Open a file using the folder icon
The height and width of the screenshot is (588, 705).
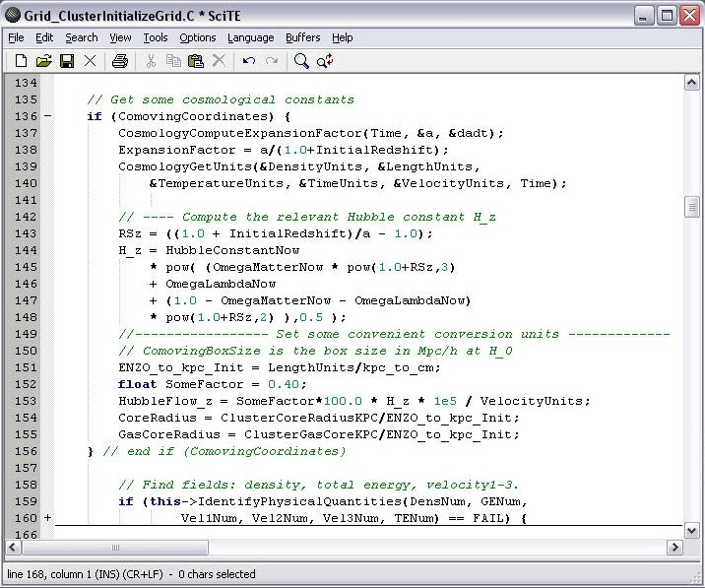[43, 61]
